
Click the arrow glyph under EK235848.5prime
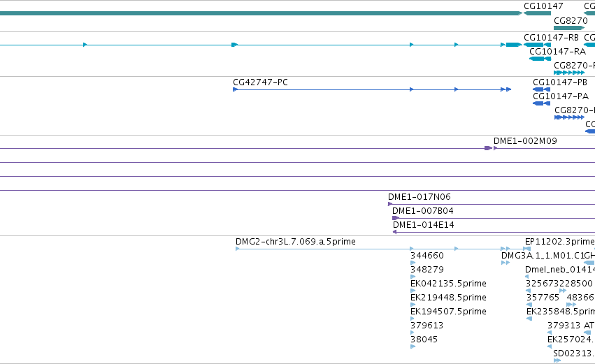click(529, 319)
